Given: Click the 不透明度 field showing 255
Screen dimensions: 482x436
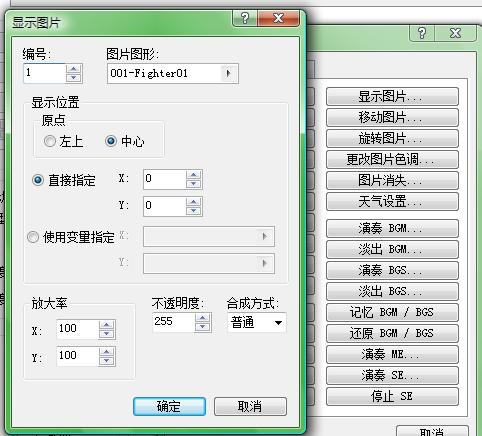Looking at the screenshot, I should pos(174,322).
